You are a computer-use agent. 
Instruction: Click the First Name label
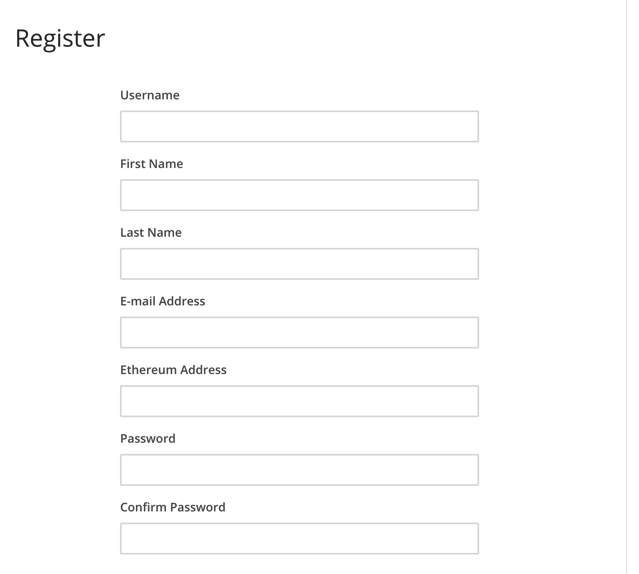tap(152, 164)
